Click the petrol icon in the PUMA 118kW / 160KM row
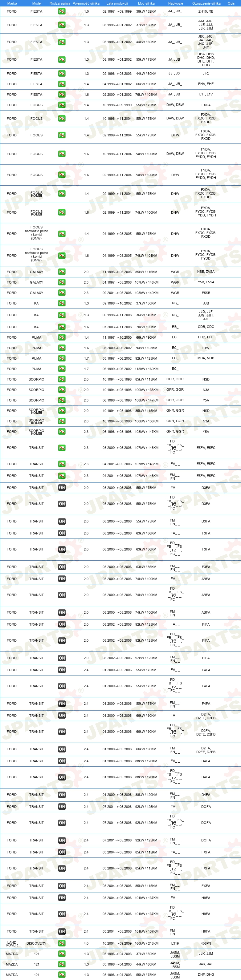Image resolution: width=241 pixels, height=980 pixels. pos(62,369)
